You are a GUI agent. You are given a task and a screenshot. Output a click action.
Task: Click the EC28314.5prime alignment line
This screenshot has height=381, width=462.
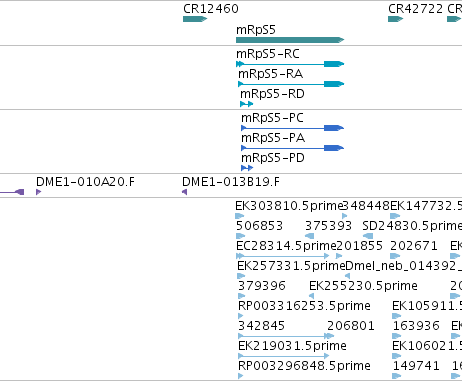coord(283,256)
